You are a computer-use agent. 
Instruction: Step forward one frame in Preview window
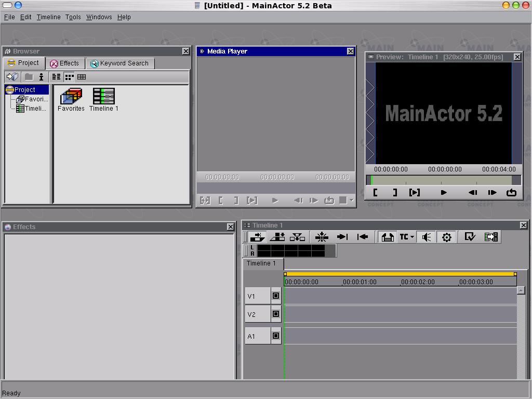pos(493,192)
